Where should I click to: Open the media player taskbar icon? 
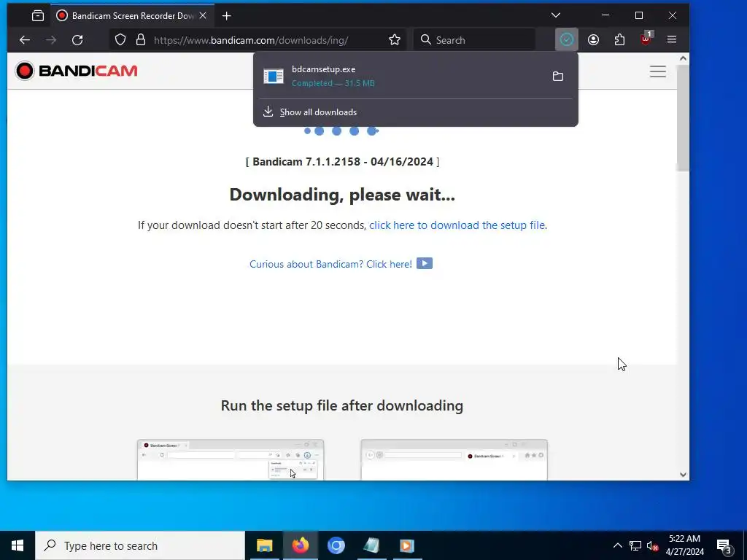407,545
